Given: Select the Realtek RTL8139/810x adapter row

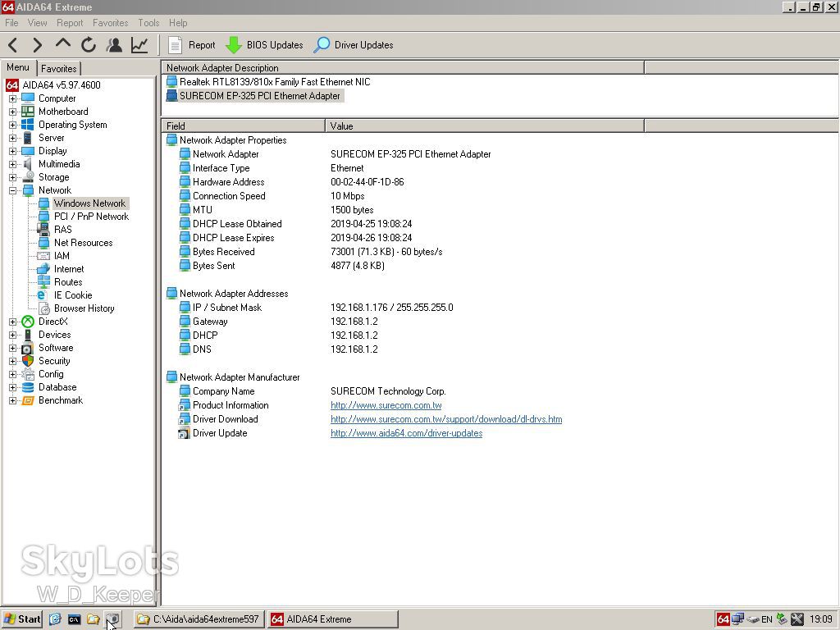Looking at the screenshot, I should click(x=268, y=82).
